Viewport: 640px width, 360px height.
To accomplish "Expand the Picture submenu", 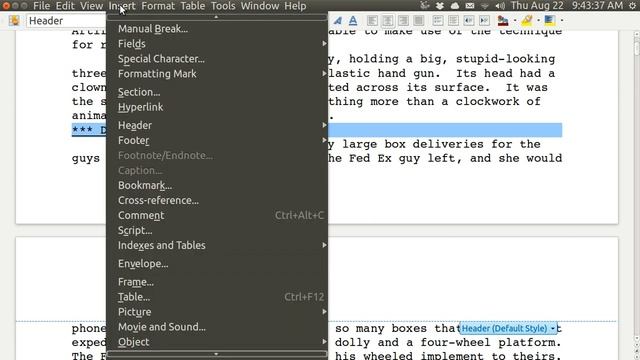I will (217, 312).
